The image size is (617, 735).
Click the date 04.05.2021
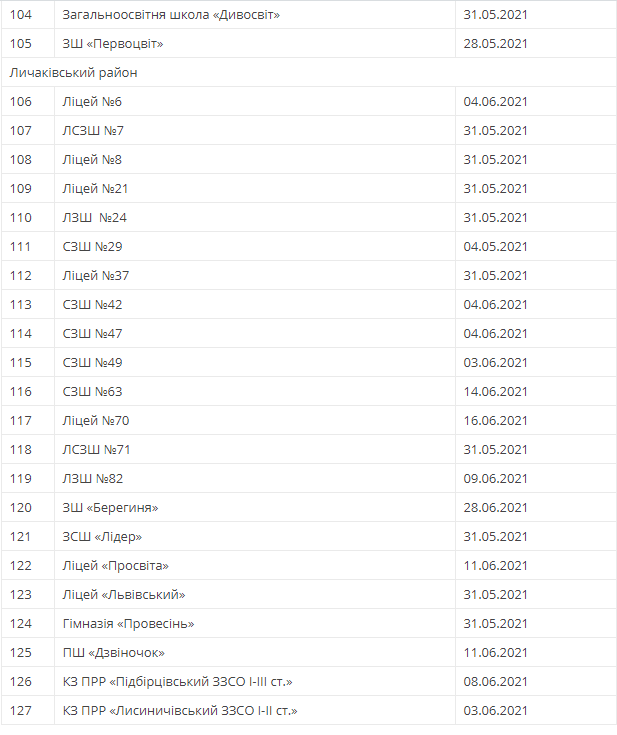[495, 247]
